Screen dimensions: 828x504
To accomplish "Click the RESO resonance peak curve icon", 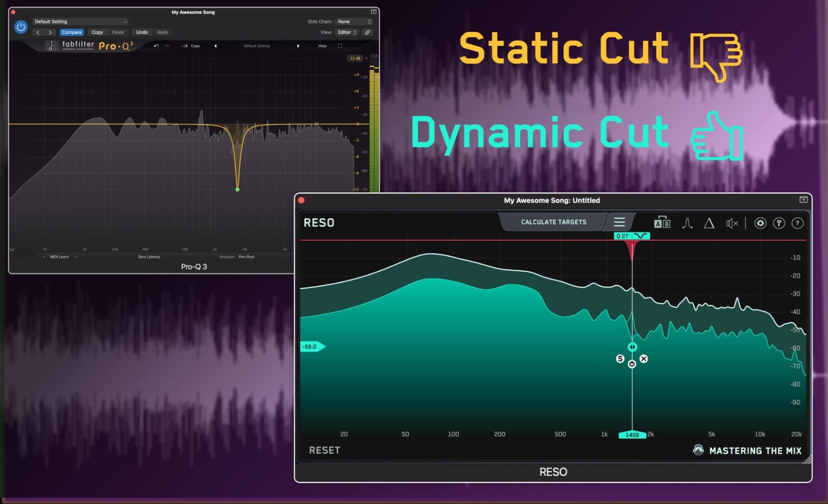I will 687,223.
